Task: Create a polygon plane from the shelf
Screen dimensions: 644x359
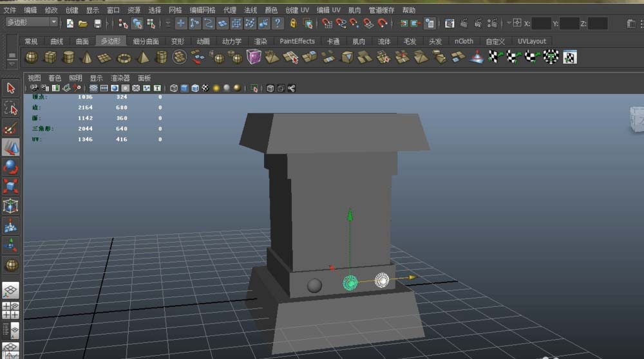Action: pos(104,57)
